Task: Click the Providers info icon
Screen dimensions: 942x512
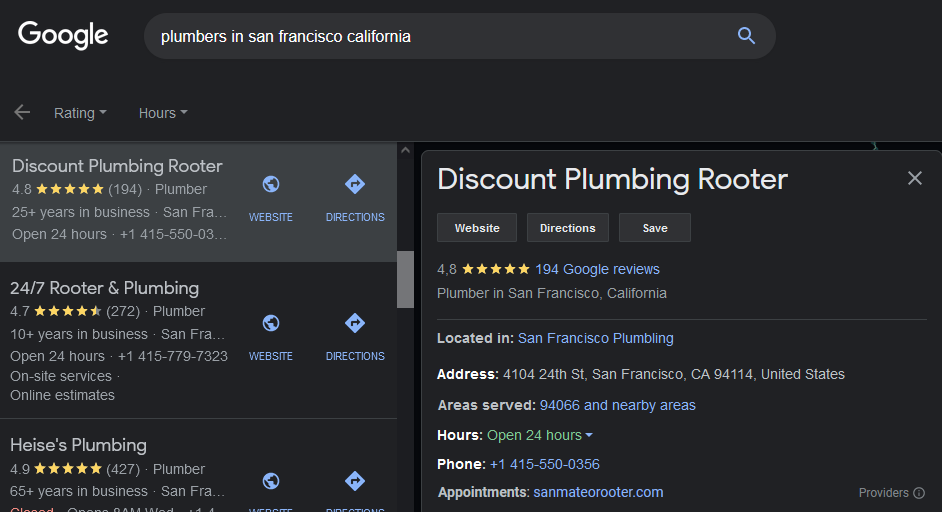Action: (x=919, y=493)
